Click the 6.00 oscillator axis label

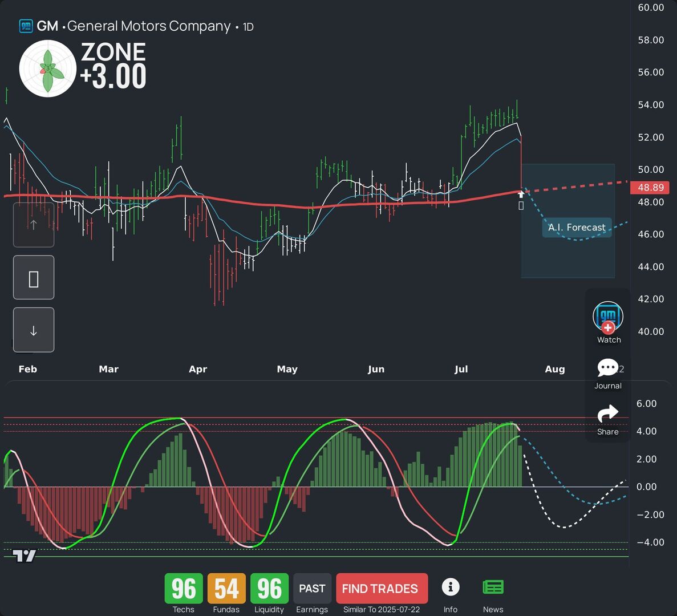(x=646, y=404)
